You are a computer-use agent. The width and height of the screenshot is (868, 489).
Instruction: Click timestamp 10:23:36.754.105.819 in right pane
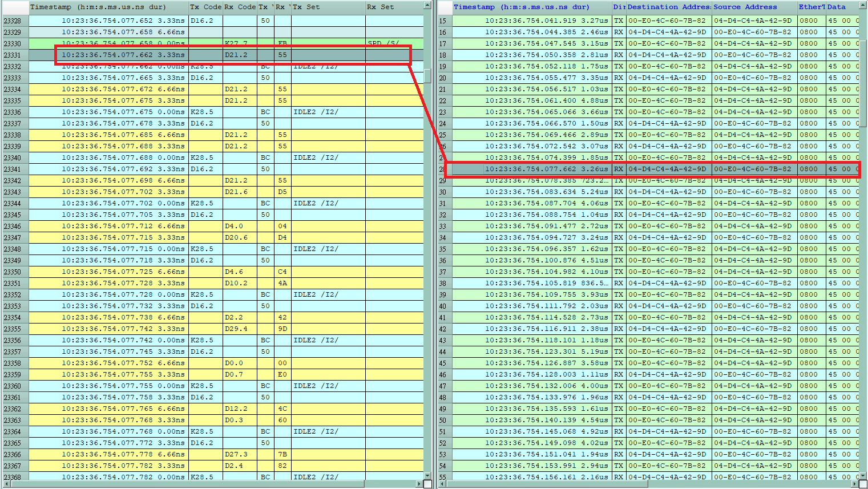click(x=532, y=283)
